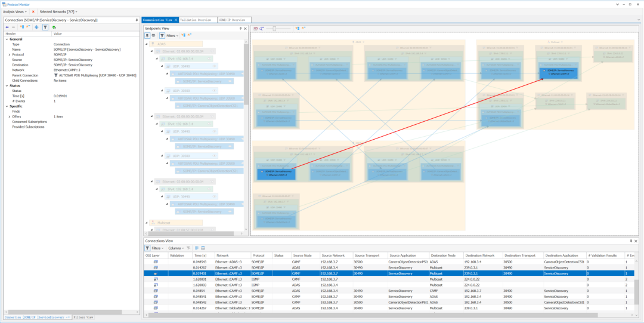Viewport: 644px width, 323px height.
Task: Toggle the funnel filter in the Connection panel
Action: (45, 27)
